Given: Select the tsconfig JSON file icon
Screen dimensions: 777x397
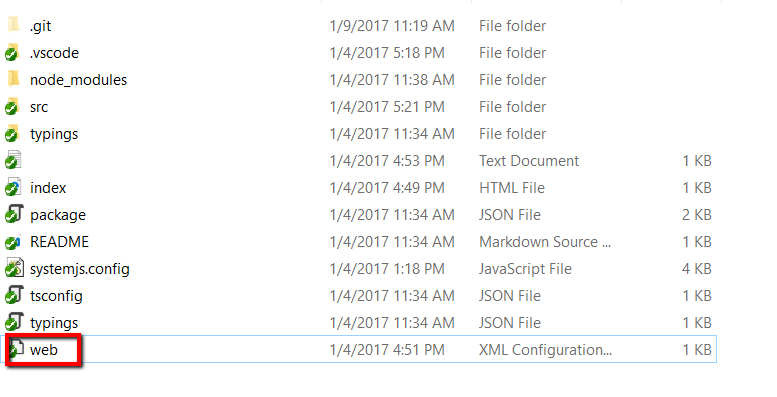Looking at the screenshot, I should [x=13, y=295].
